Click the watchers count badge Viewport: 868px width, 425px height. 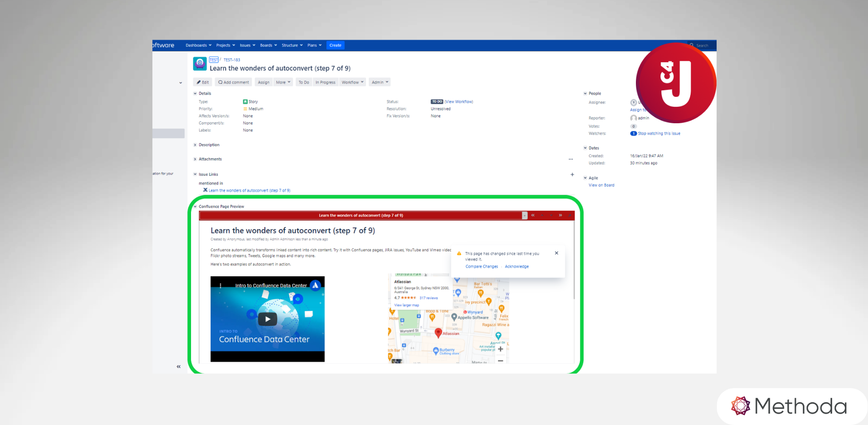tap(634, 134)
